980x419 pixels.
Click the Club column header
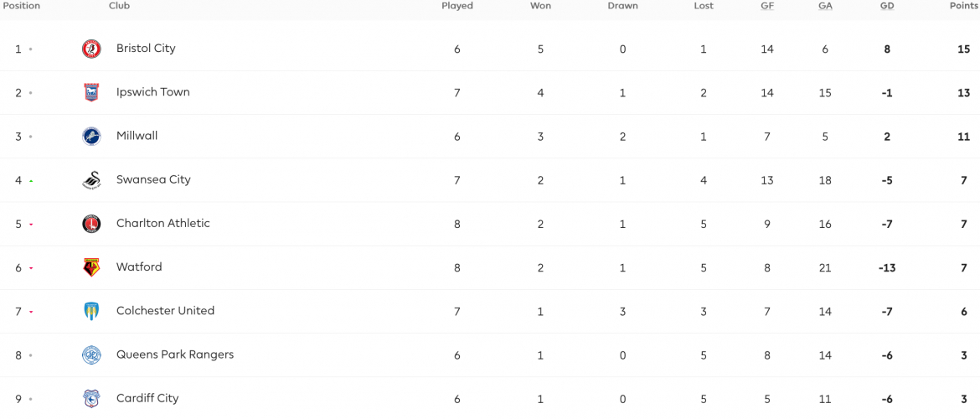point(120,6)
